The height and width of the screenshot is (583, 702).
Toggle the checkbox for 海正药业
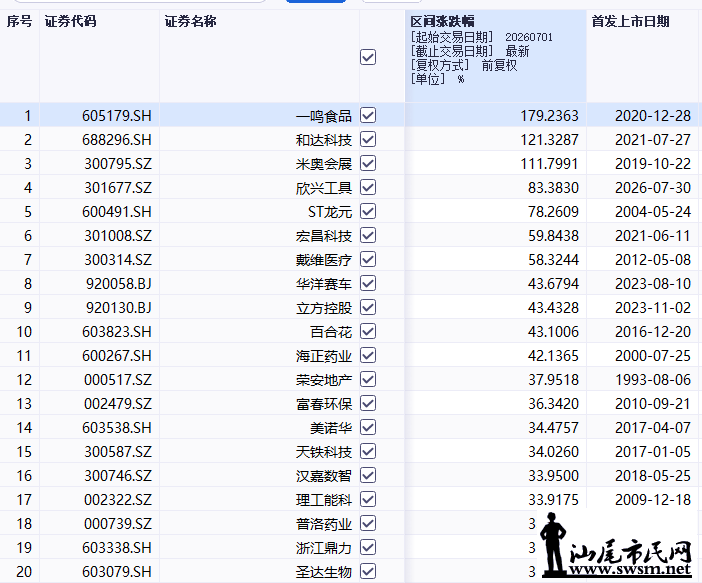368,356
